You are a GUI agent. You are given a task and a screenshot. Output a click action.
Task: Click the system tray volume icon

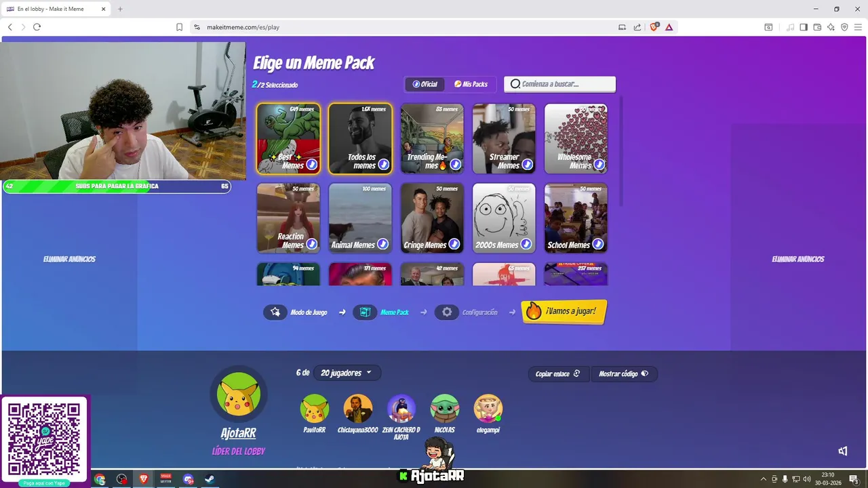807,479
